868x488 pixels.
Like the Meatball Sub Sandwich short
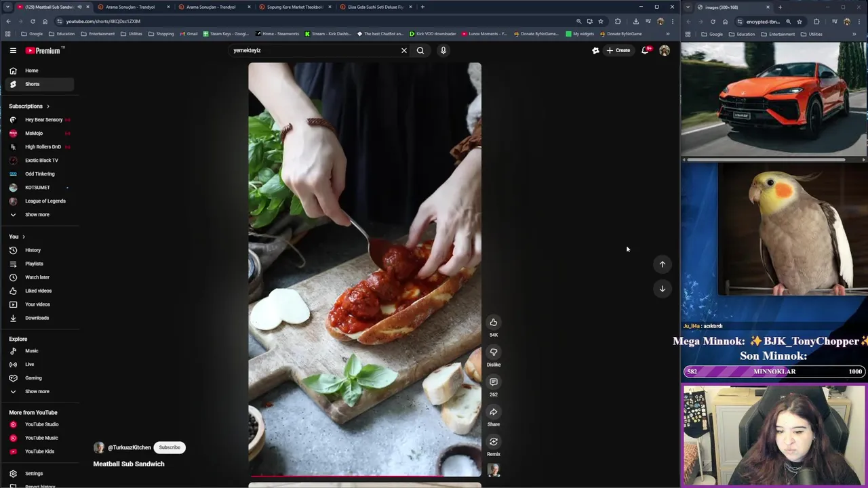494,323
